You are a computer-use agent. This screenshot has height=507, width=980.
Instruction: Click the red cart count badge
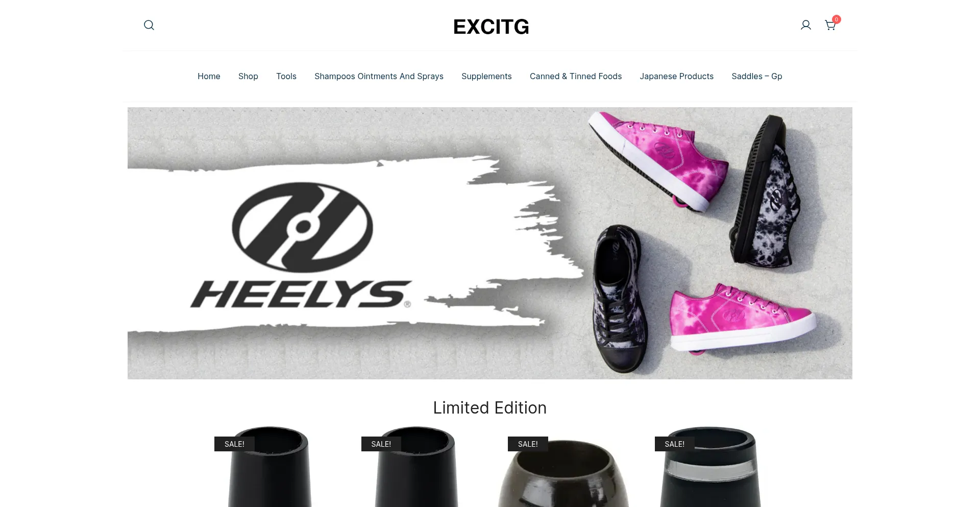[x=837, y=19]
